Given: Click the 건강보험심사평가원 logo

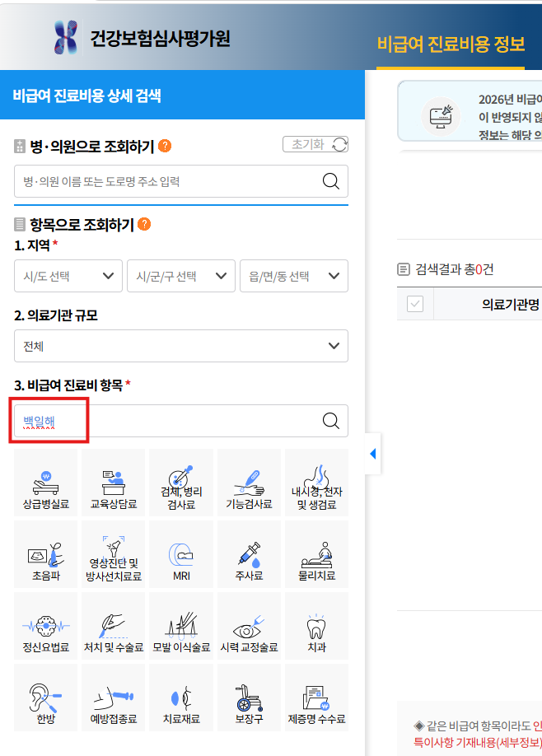Looking at the screenshot, I should coord(142,38).
